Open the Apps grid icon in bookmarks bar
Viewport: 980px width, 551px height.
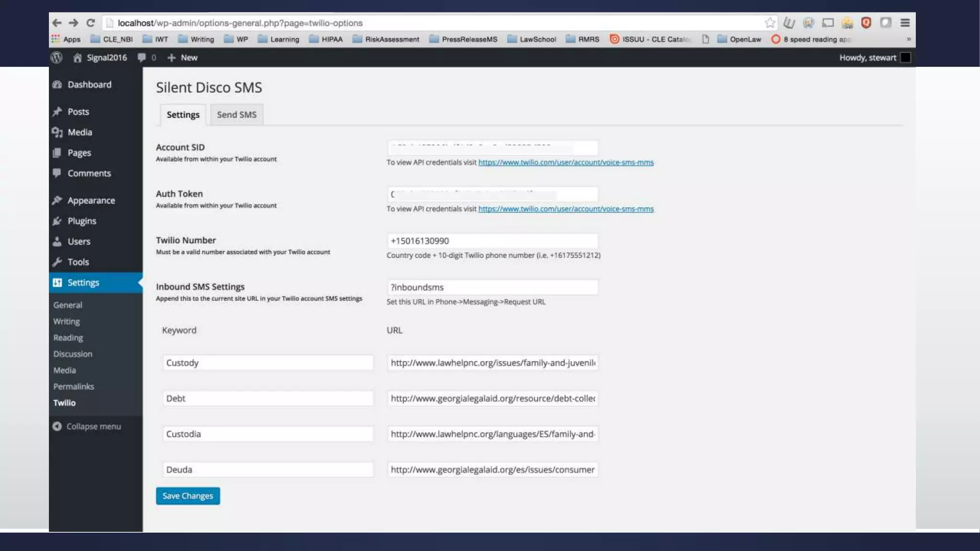click(56, 39)
